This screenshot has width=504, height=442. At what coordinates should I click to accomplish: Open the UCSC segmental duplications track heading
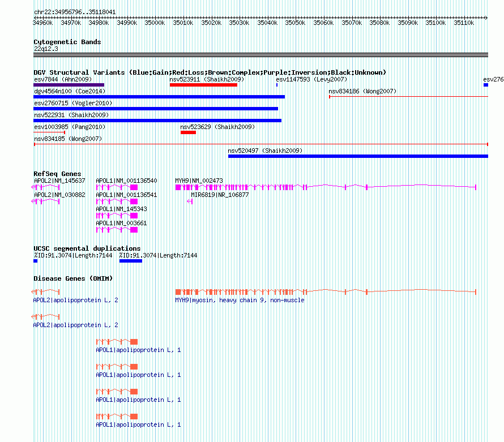click(87, 248)
